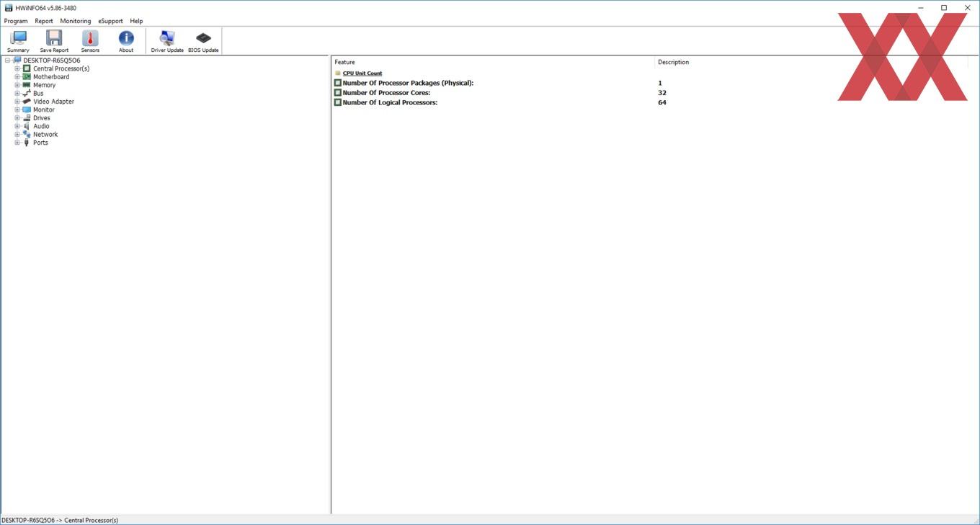Select the Drives tree icon
980x525 pixels.
(27, 118)
